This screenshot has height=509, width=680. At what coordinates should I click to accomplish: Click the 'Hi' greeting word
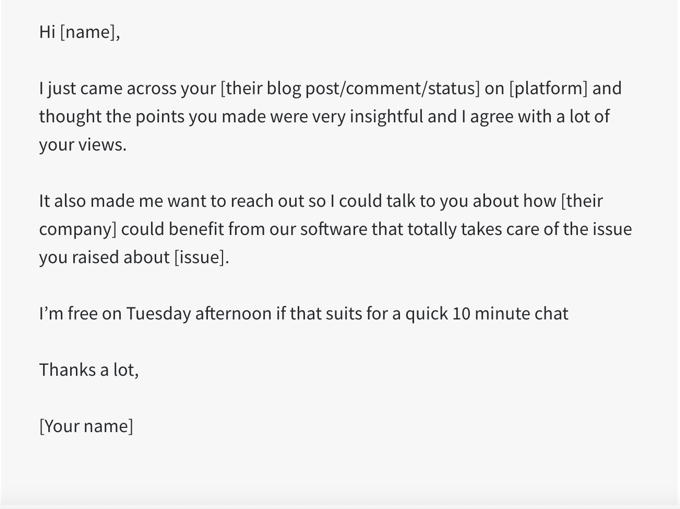pyautogui.click(x=47, y=32)
